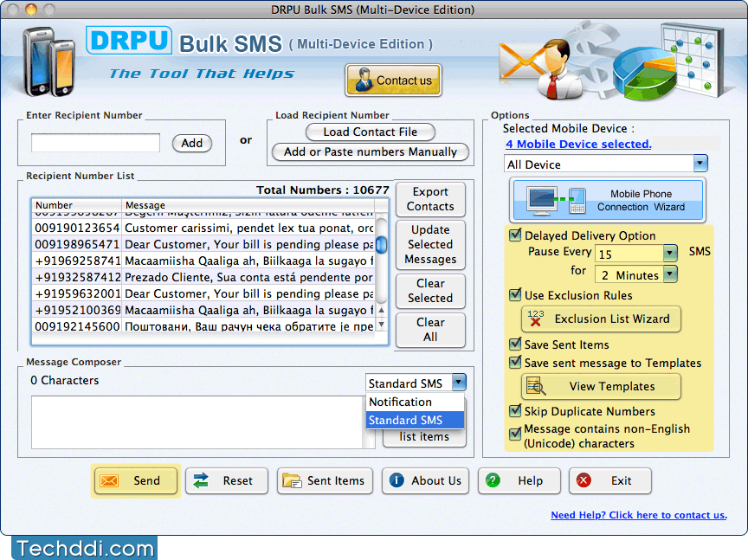Viewport: 748px width, 560px height.
Task: Click the pie chart graphic in header
Action: [x=645, y=73]
